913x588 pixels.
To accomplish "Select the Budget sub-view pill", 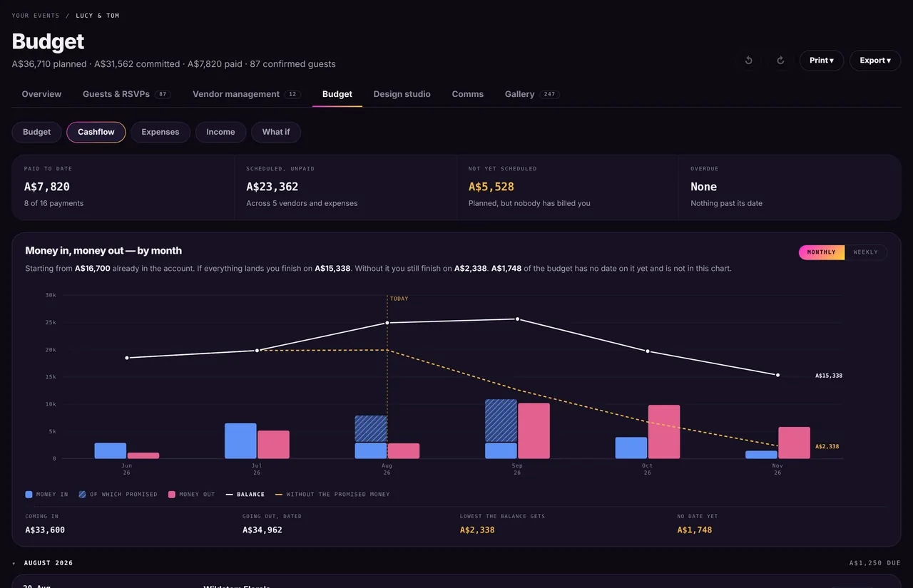I will point(37,132).
